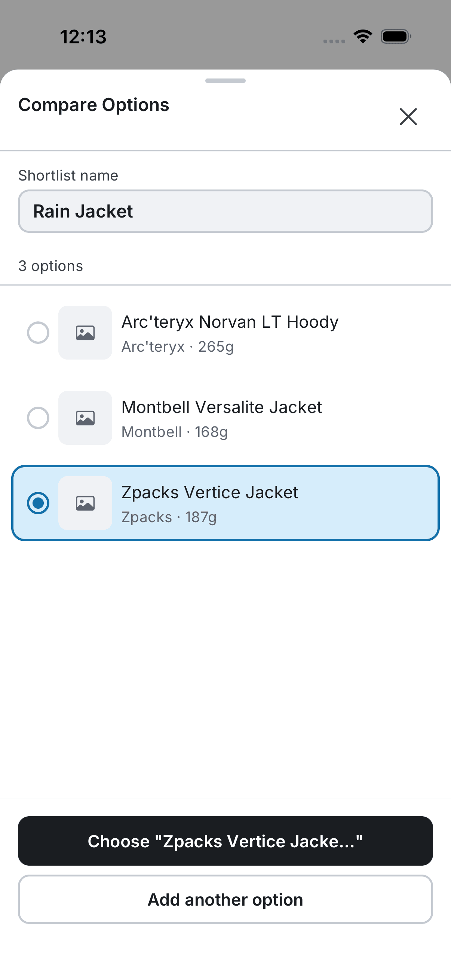This screenshot has width=451, height=980.
Task: Click the Montbell Versalite image placeholder icon
Action: tap(85, 418)
